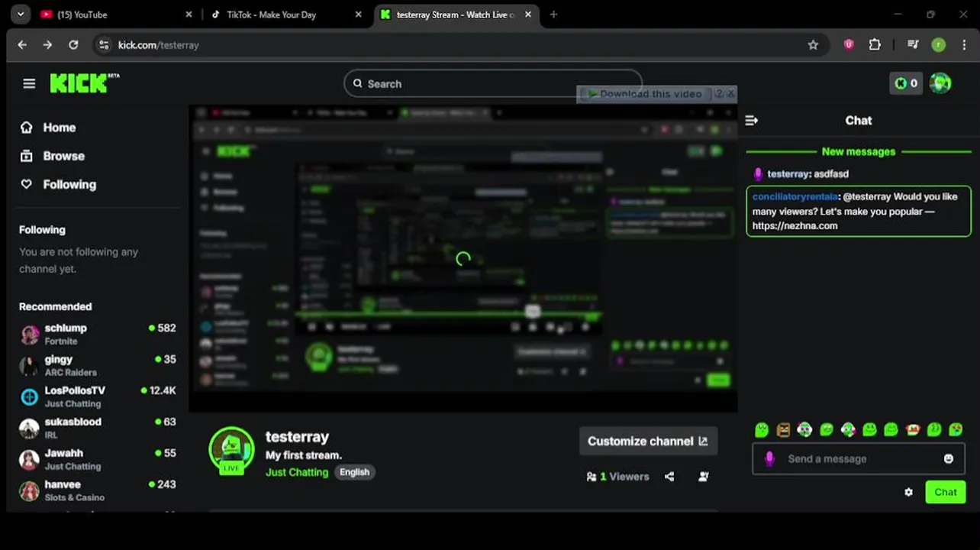The width and height of the screenshot is (980, 550).
Task: Click the help question mark on download bar
Action: (x=719, y=94)
